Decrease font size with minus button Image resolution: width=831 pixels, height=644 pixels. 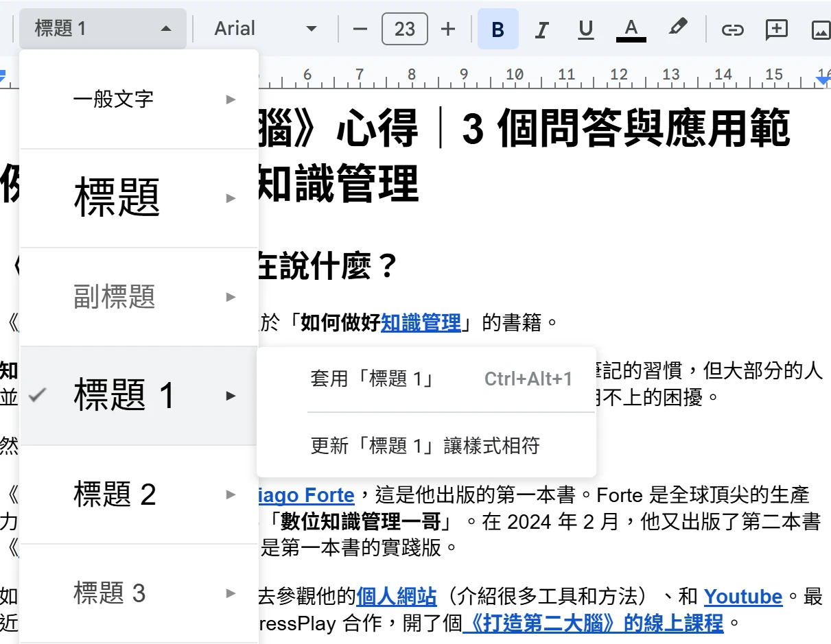click(x=361, y=29)
